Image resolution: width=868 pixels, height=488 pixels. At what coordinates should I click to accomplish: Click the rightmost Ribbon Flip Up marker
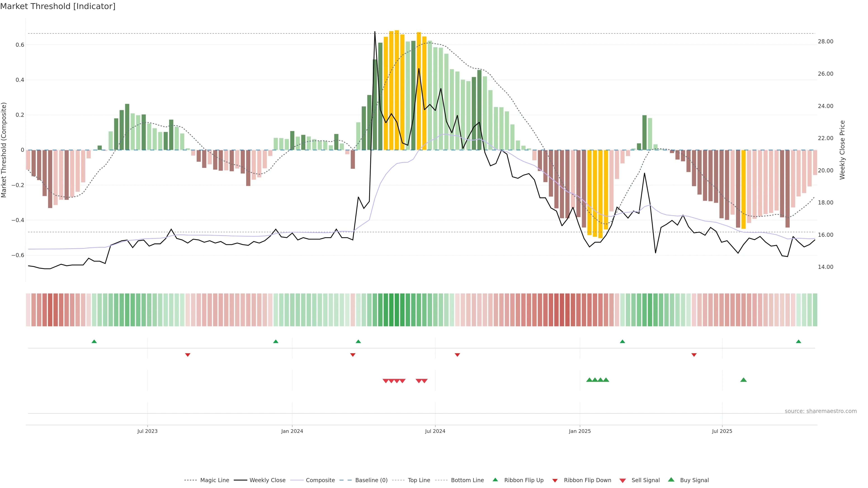(798, 342)
